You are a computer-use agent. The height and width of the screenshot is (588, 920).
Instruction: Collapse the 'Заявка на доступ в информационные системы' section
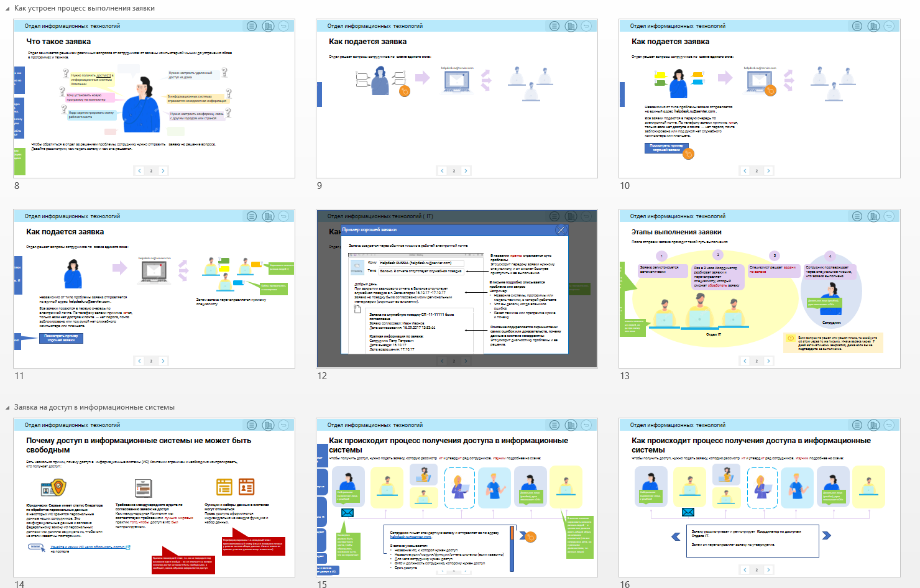[7, 408]
